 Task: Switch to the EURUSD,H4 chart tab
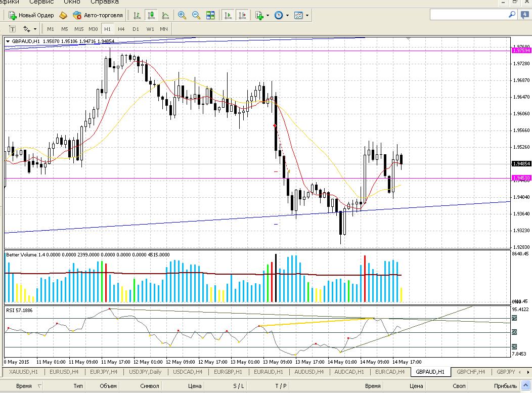pyautogui.click(x=64, y=372)
